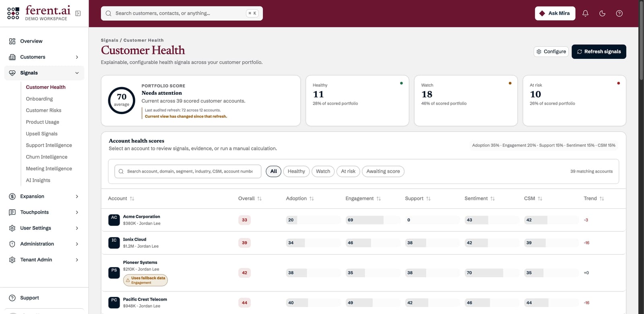Open Customer Risks submenu item
This screenshot has height=314, width=644.
point(43,110)
